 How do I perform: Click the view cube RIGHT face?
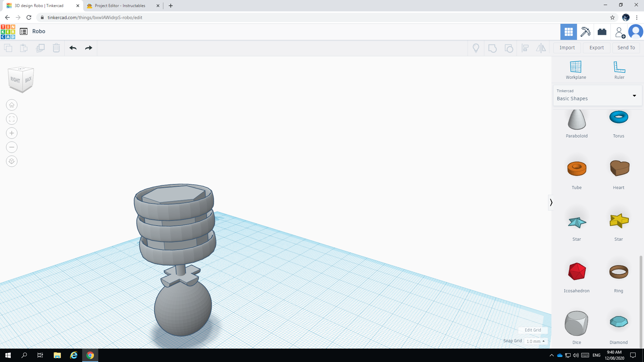15,80
